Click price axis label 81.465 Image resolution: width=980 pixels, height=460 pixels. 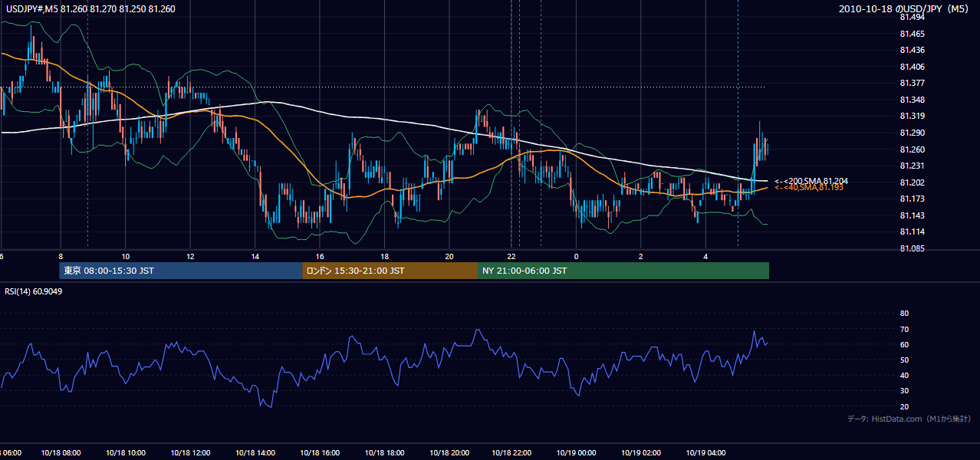click(912, 34)
